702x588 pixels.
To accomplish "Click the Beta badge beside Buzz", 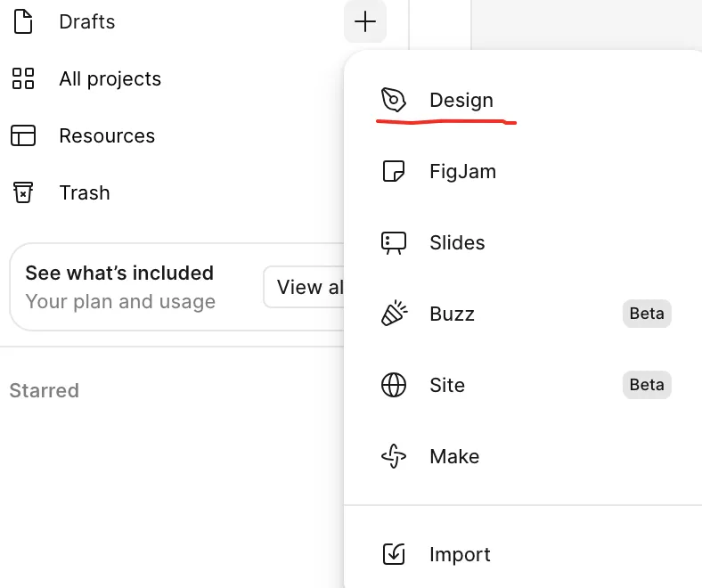I will (647, 314).
